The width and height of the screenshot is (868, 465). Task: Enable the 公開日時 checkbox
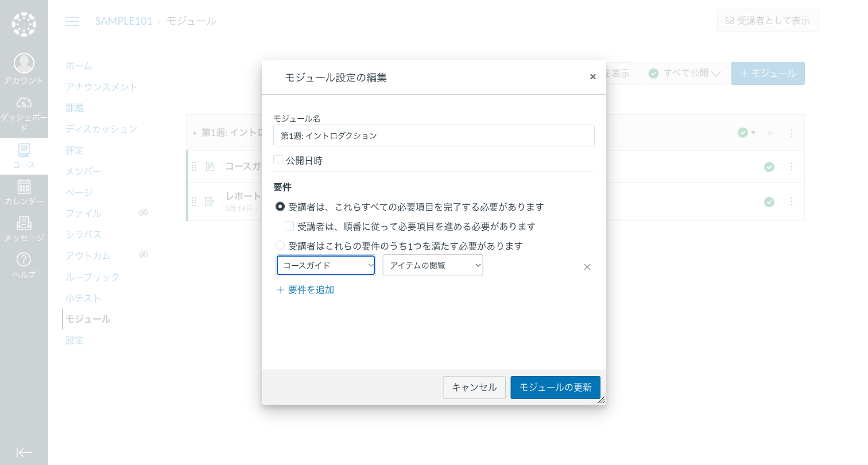point(278,159)
